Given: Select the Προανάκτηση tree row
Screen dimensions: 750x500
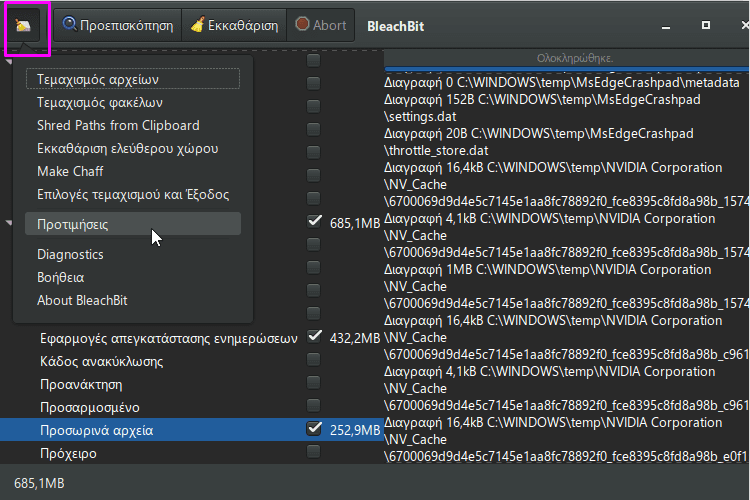Looking at the screenshot, I should [191, 384].
